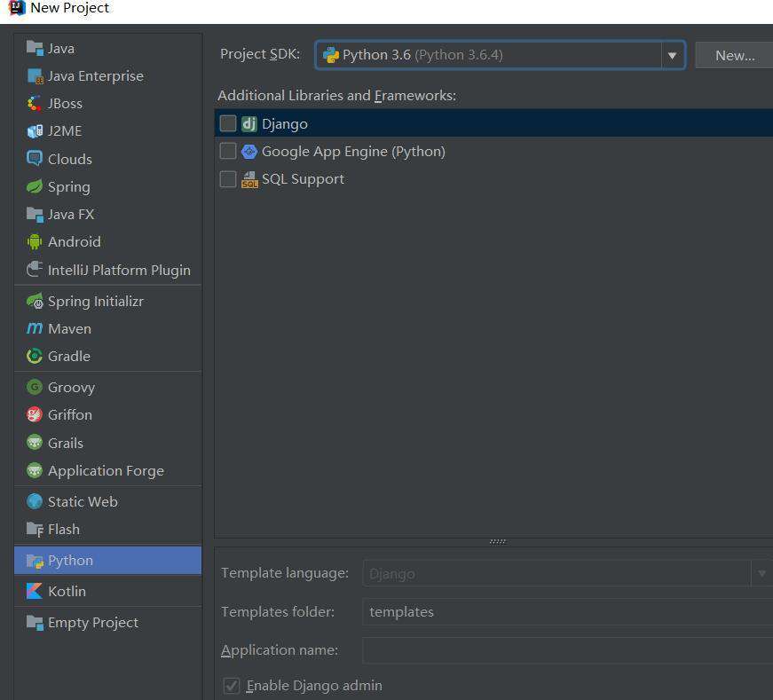Click the 'Groovy' list label
The image size is (773, 700).
tap(72, 388)
